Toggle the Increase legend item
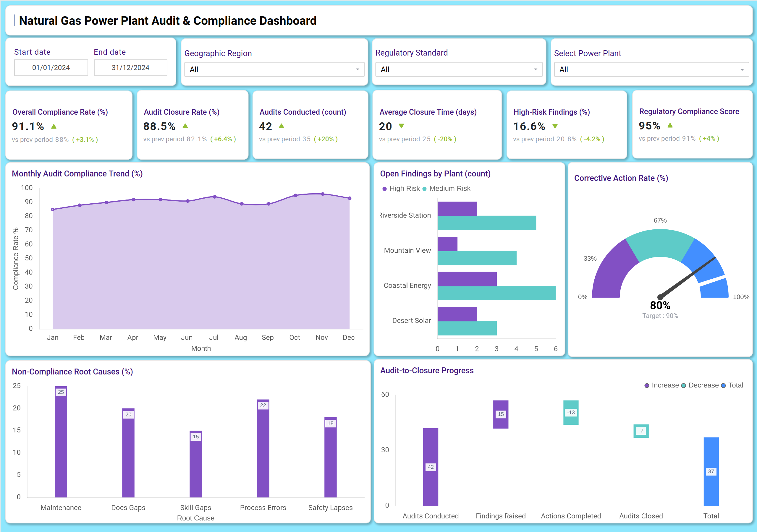 (x=661, y=385)
